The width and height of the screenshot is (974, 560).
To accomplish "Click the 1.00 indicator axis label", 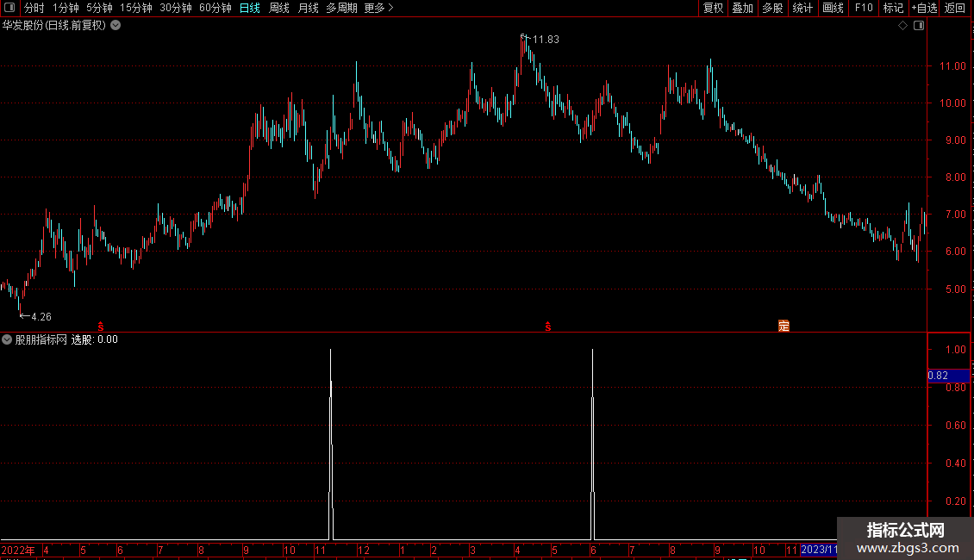I will [955, 350].
